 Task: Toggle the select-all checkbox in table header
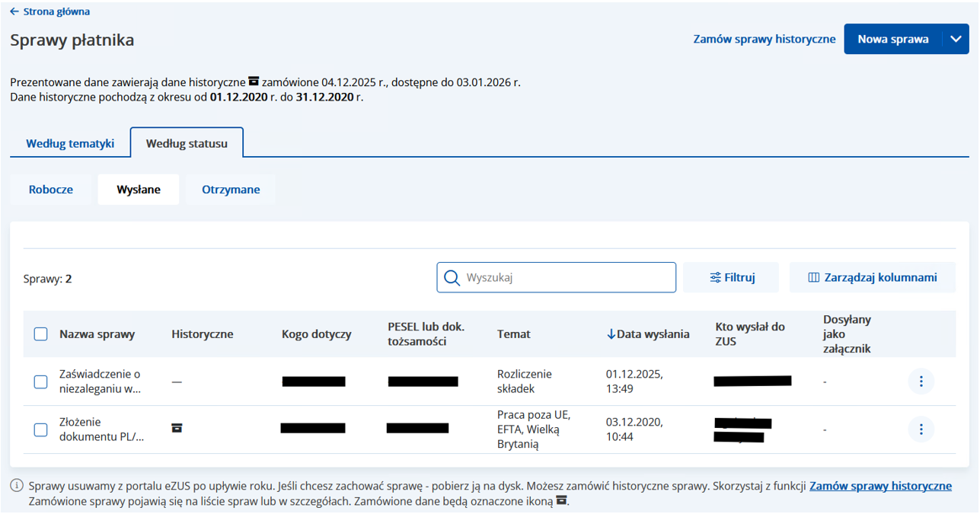(x=41, y=334)
